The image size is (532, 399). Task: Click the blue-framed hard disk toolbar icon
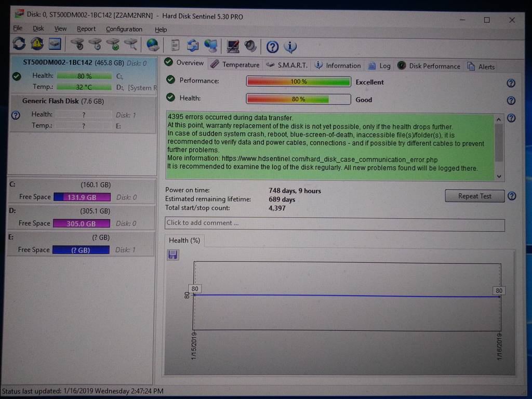click(x=55, y=44)
